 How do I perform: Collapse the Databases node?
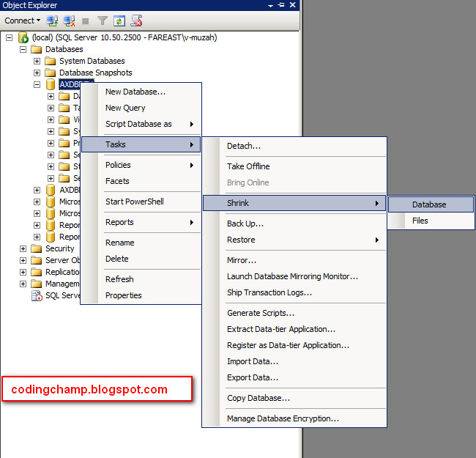click(x=23, y=50)
